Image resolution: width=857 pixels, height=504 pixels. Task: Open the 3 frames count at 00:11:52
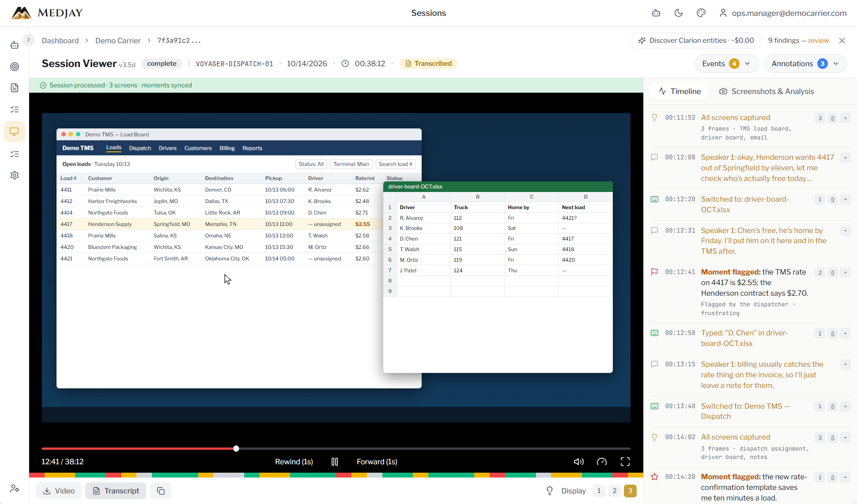tap(820, 118)
